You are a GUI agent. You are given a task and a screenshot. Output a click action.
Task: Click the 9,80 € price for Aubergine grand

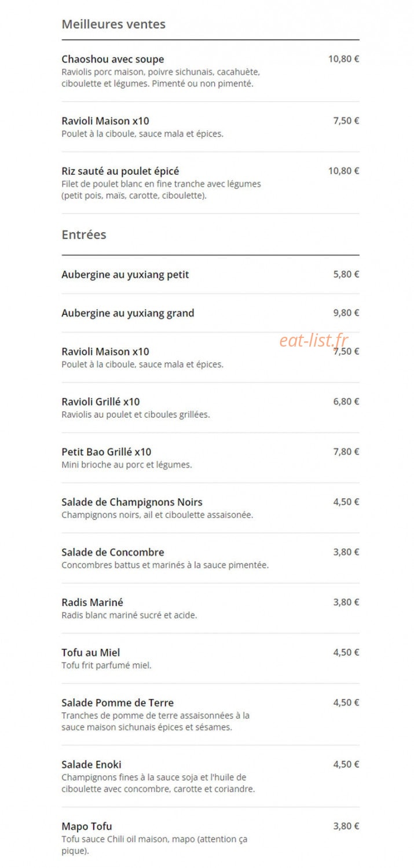click(x=346, y=312)
